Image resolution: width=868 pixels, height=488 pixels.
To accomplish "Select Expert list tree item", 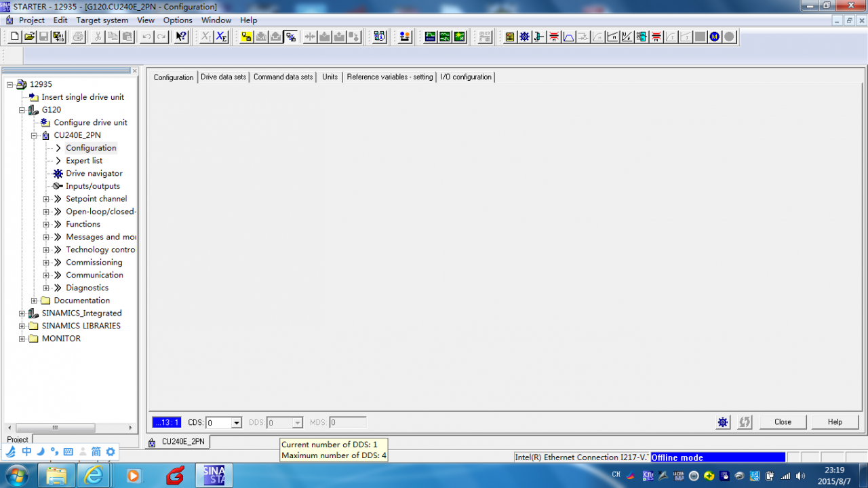I will (84, 160).
